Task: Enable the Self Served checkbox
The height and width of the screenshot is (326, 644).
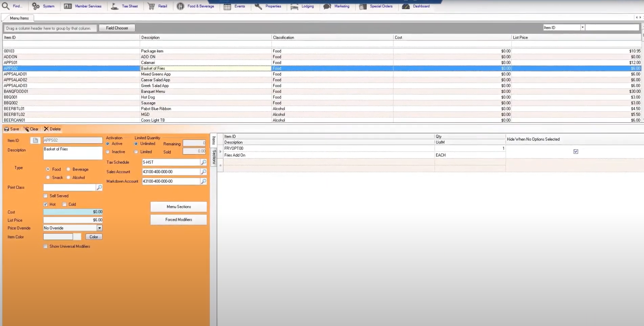Action: (x=45, y=196)
